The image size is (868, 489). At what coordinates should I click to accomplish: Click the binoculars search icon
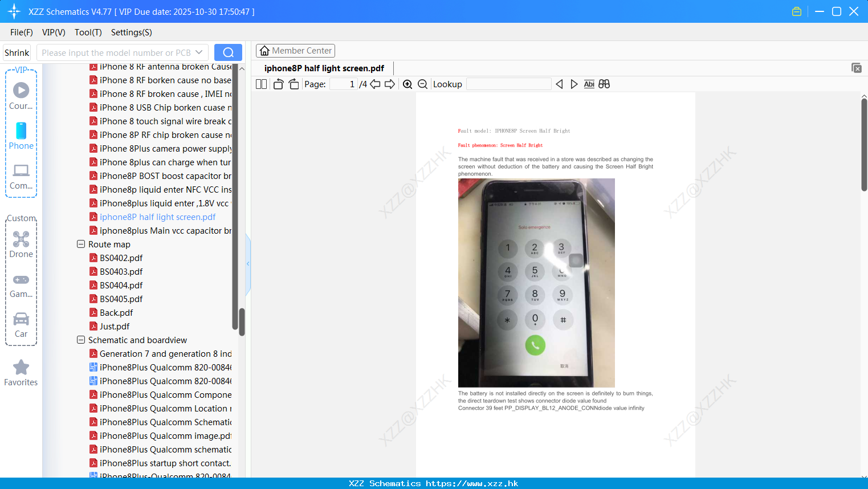pyautogui.click(x=604, y=84)
